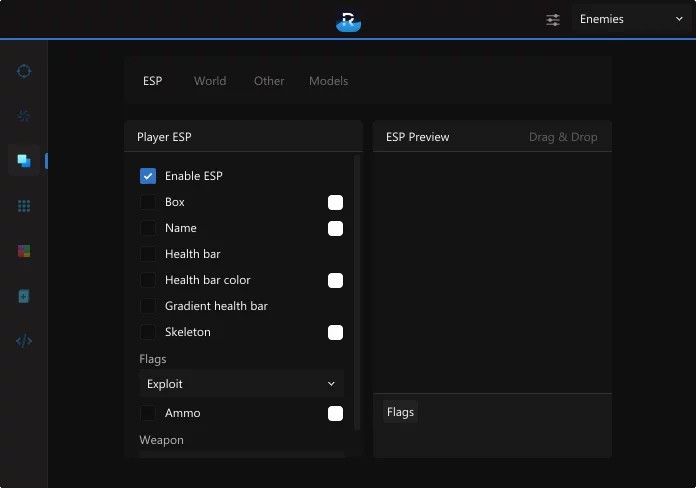Select the overlapping squares visuals icon
The image size is (696, 488).
coord(24,161)
